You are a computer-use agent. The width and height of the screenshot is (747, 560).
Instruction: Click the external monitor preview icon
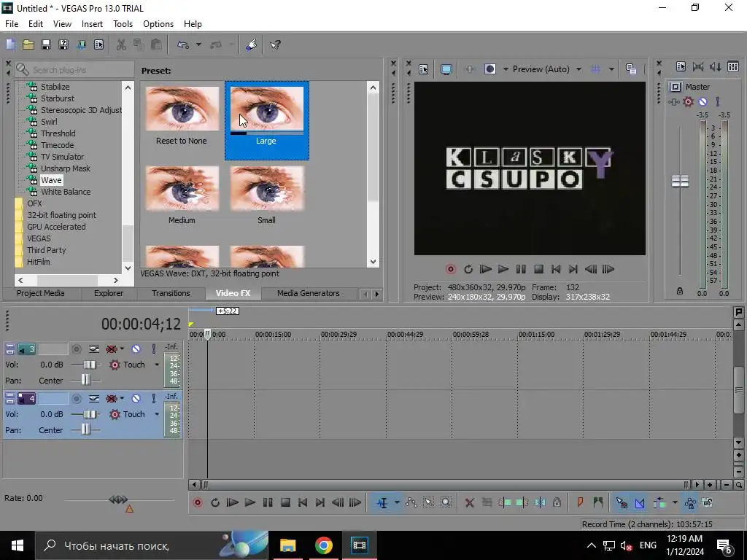446,69
